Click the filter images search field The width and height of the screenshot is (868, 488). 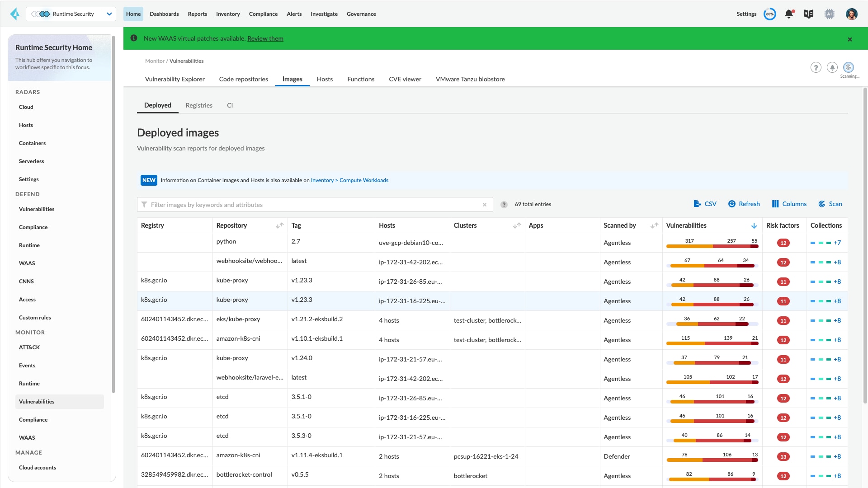[x=312, y=204]
